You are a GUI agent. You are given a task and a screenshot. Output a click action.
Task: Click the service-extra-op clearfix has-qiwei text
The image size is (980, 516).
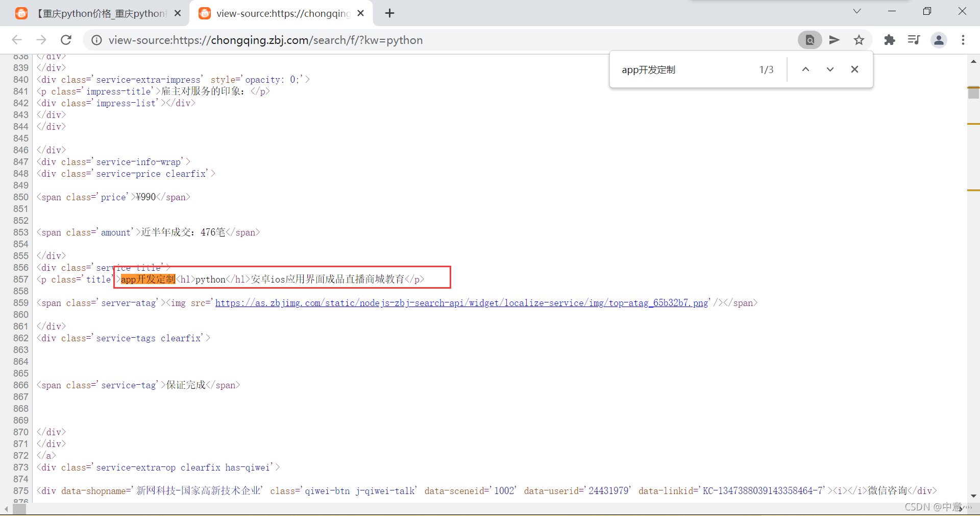pyautogui.click(x=183, y=467)
